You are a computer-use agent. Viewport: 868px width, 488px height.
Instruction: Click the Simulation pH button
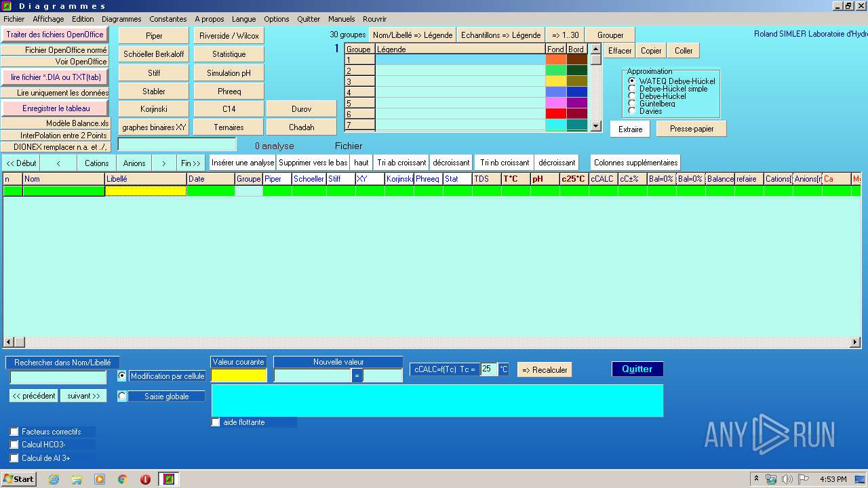(x=229, y=73)
